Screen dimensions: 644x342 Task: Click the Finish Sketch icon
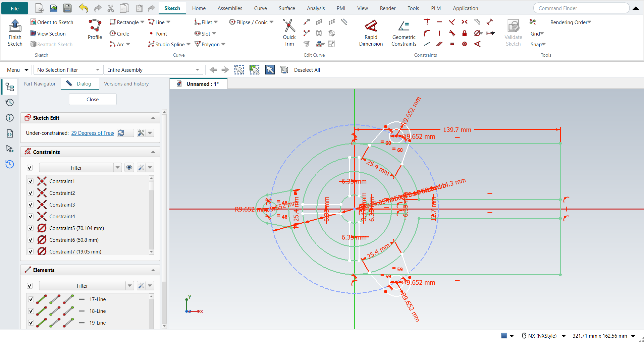pos(15,33)
